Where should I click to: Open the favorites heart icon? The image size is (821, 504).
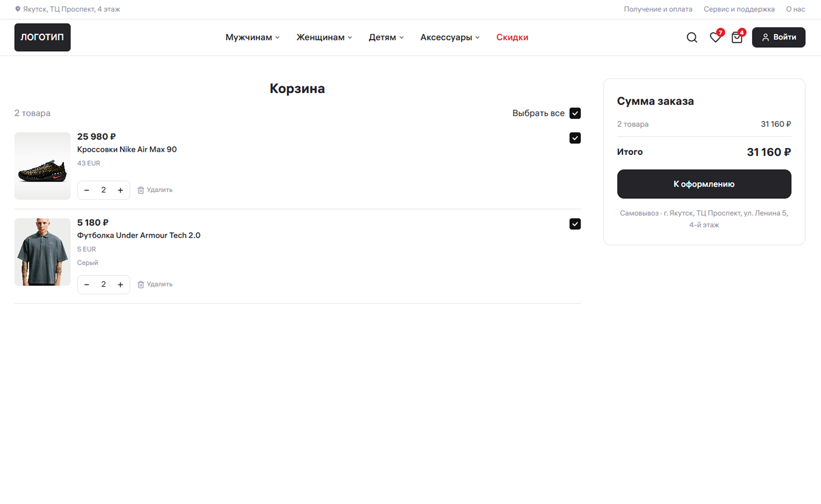point(715,37)
